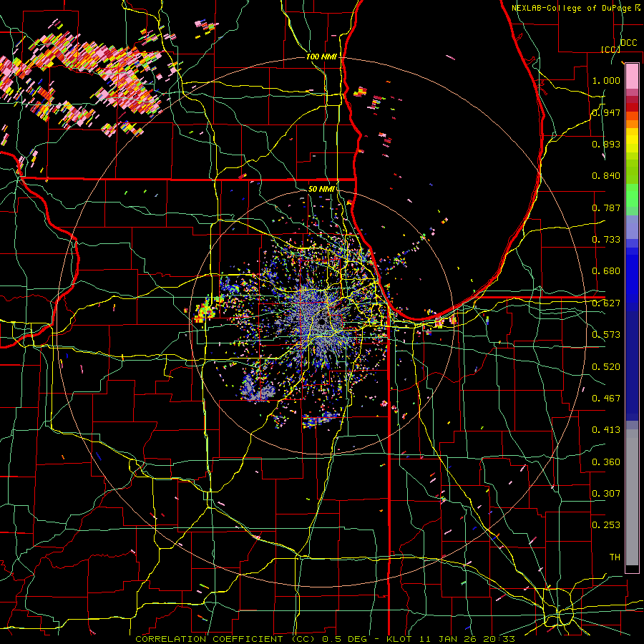Image resolution: width=644 pixels, height=644 pixels.
Task: Click the 0.413 scale value
Action: click(x=606, y=430)
